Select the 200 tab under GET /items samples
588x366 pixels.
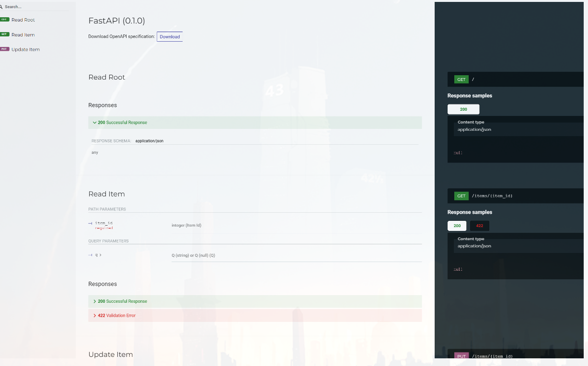point(457,226)
